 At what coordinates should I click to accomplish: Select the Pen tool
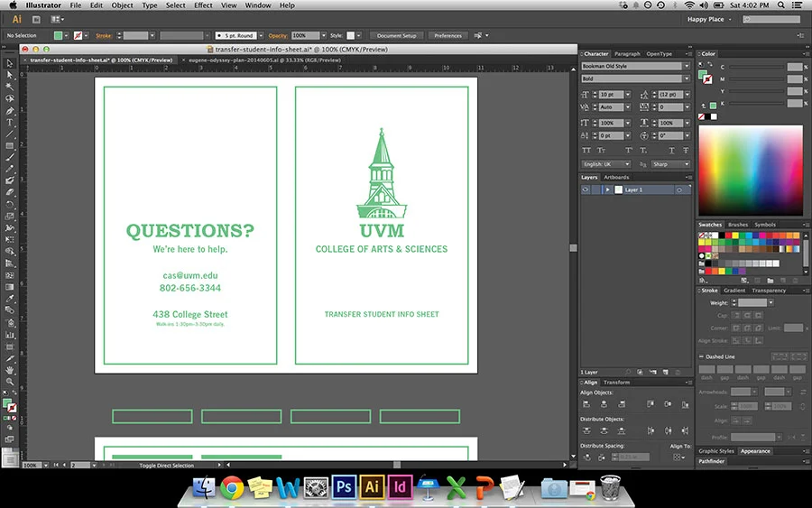[9, 111]
